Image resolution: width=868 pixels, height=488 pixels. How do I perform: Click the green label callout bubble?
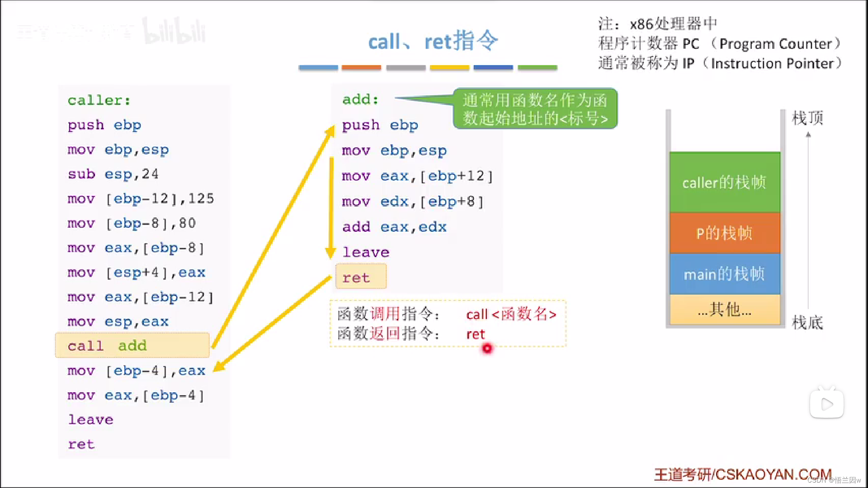[x=535, y=109]
